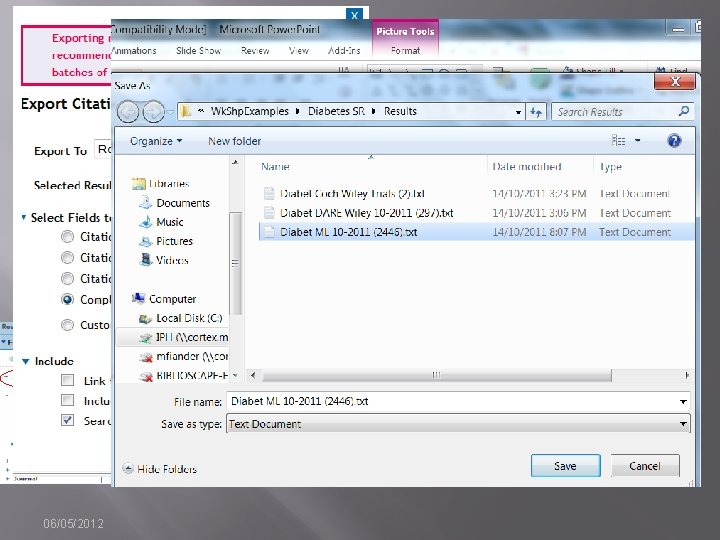The width and height of the screenshot is (720, 540).
Task: Open the Animations tab in PowerPoint
Action: pyautogui.click(x=134, y=51)
